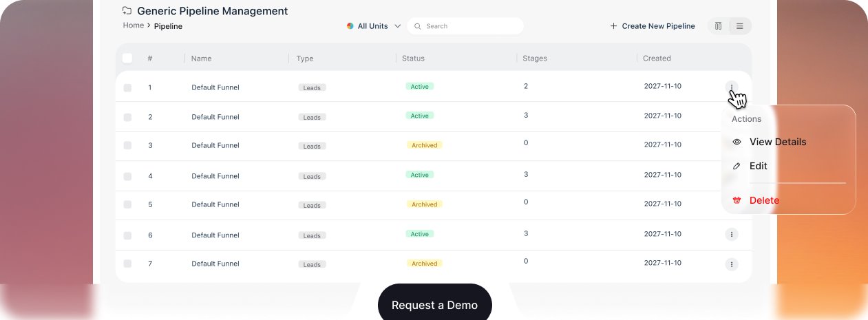Click the Home breadcrumb link
Screen dimensions: 868x320
tap(134, 25)
